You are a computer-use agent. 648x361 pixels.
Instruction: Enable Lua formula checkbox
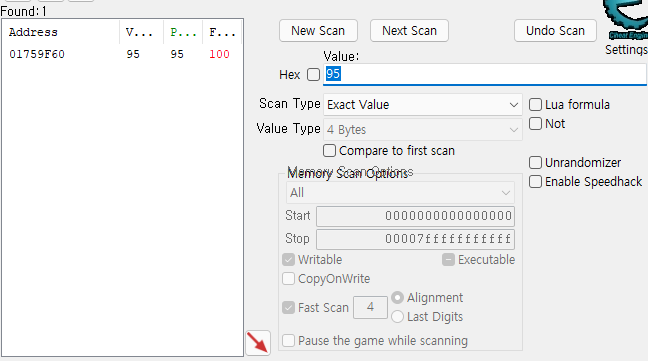pos(535,104)
